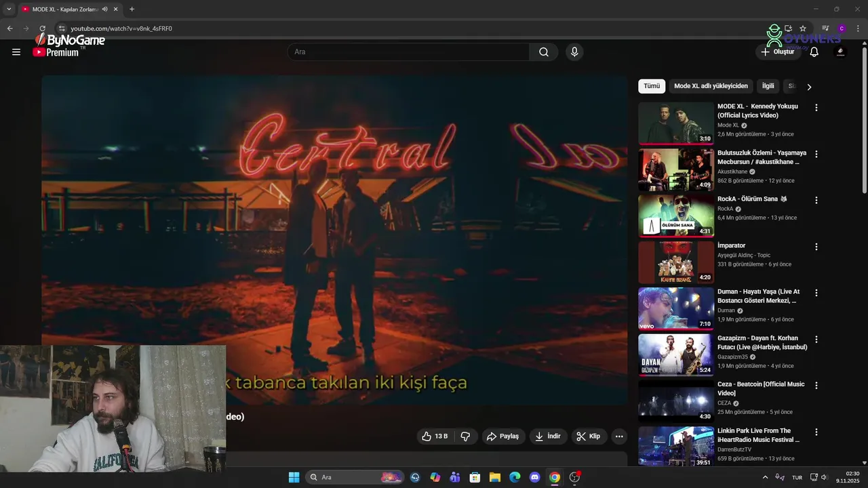Screen dimensions: 868x488
Task: Select Mode XL adlı yükleyiciden chip
Action: (x=711, y=86)
